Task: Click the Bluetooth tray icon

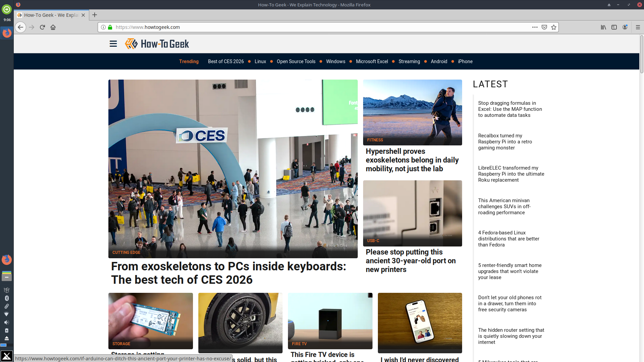Action: [6, 298]
